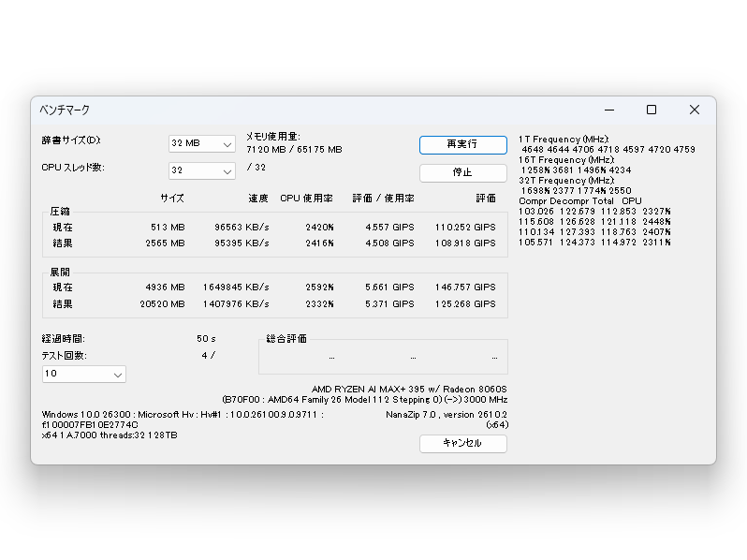Click the 4.557 GIPS value
Viewport: 747px width, 560px height.
[389, 228]
